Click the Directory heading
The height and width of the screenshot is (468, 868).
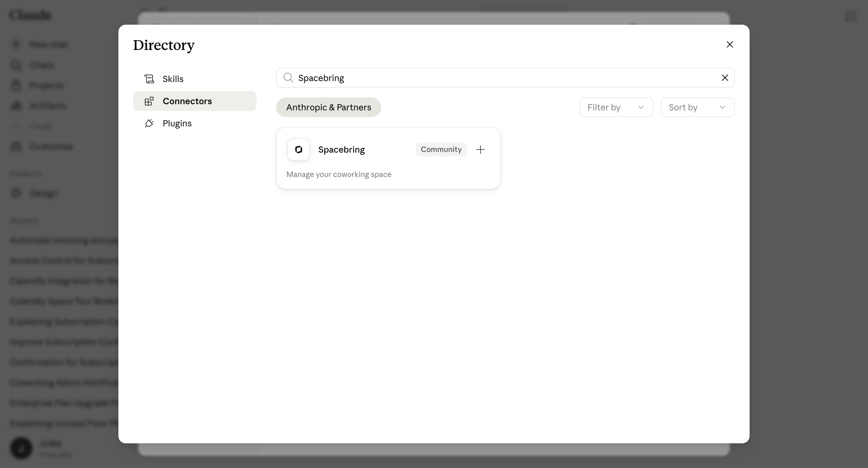[x=164, y=45]
